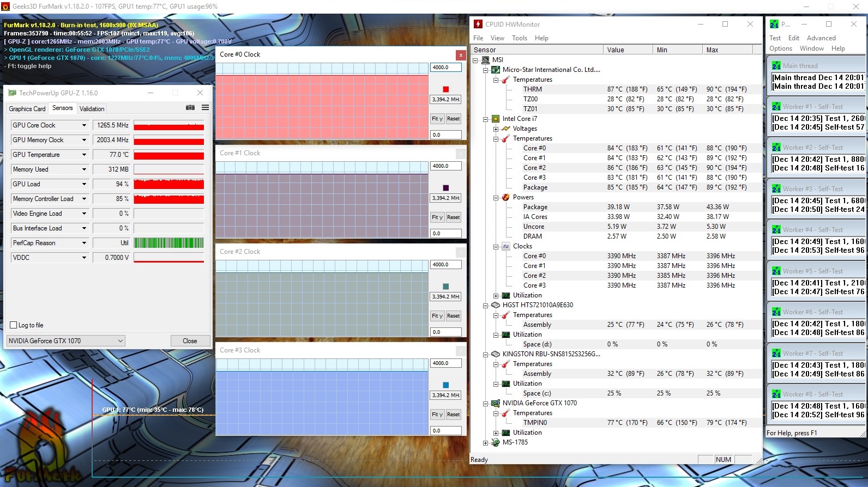This screenshot has height=487, width=868.
Task: Click the Value column header in HWMonitor
Action: click(628, 50)
